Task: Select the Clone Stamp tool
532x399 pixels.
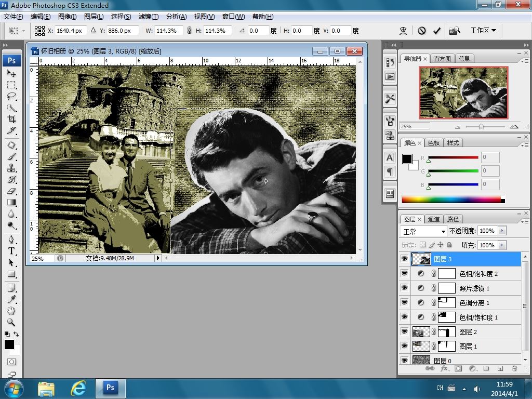Action: tap(11, 168)
